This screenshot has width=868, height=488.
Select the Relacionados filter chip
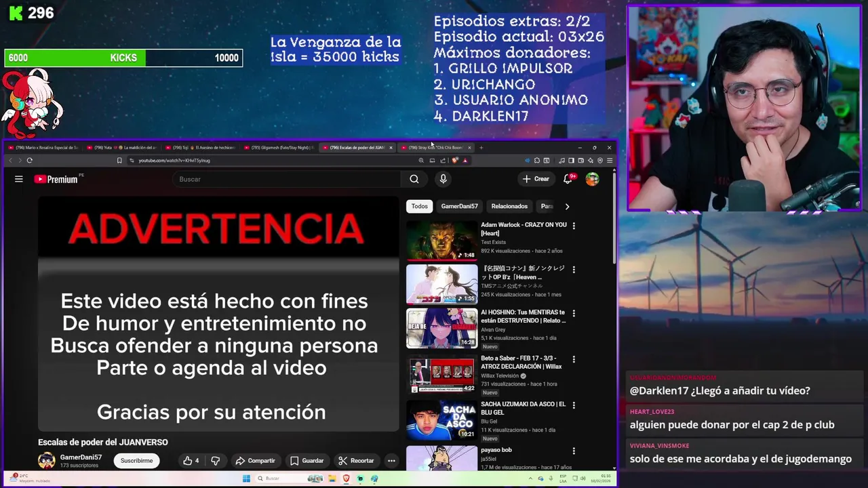(509, 206)
